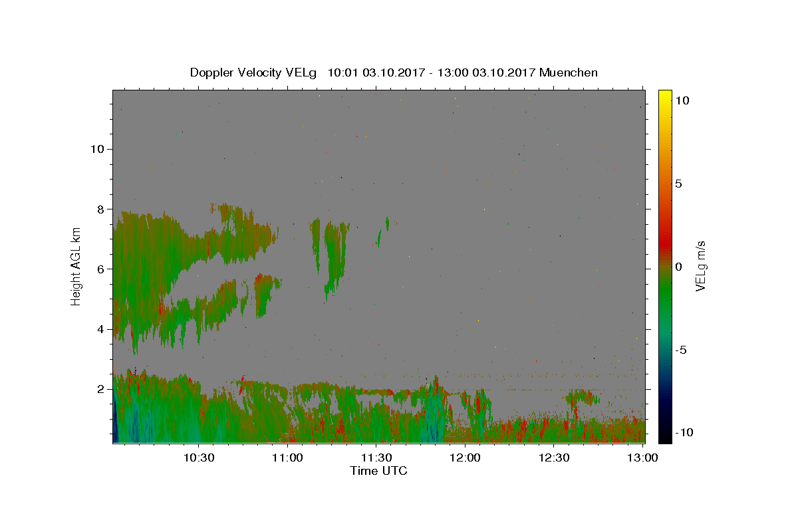Click the 8 km height tick label
This screenshot has width=798, height=532.
tap(98, 209)
